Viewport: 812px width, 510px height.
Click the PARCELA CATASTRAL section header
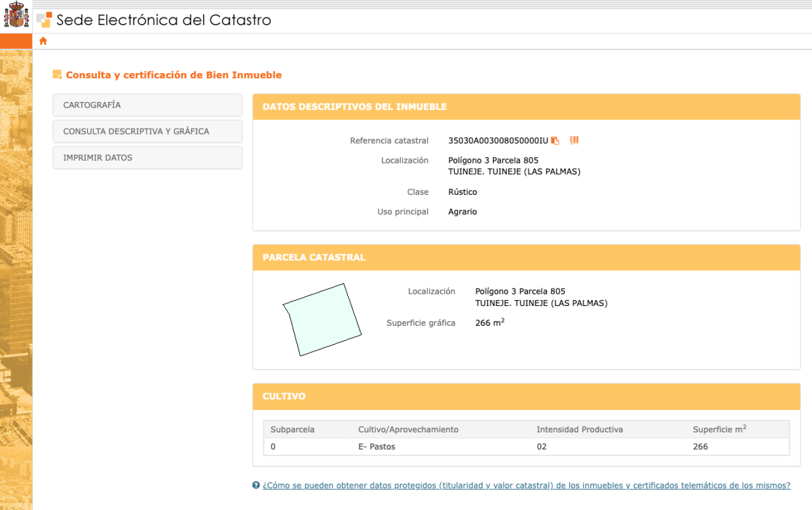[x=314, y=257]
